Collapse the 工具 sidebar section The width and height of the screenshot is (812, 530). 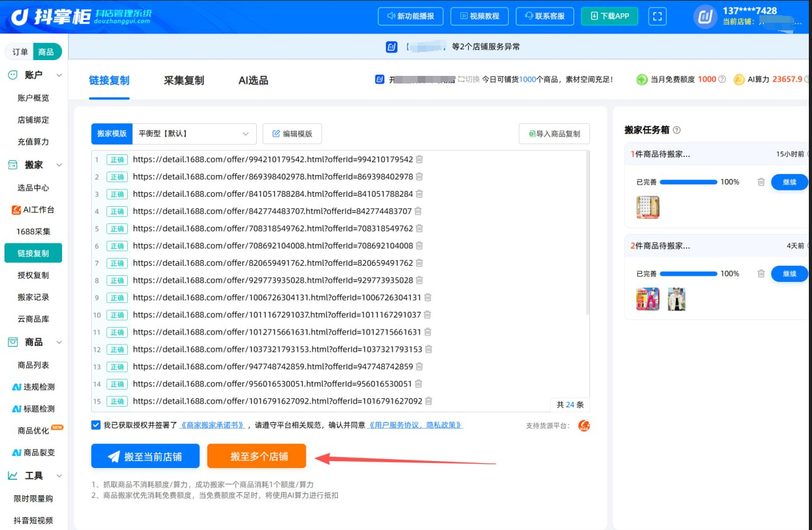point(59,476)
